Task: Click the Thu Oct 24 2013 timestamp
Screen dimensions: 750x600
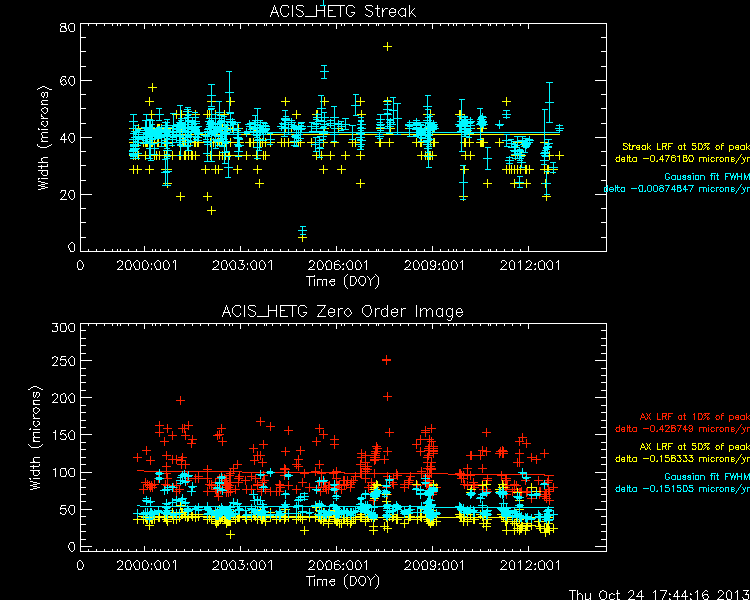Action: 658,592
